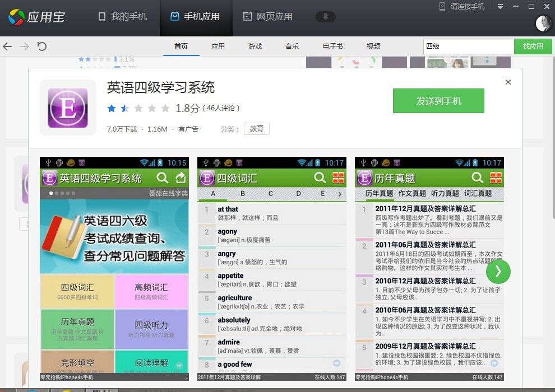Select the 视频 navigation tab
The width and height of the screenshot is (555, 392).
(x=373, y=46)
